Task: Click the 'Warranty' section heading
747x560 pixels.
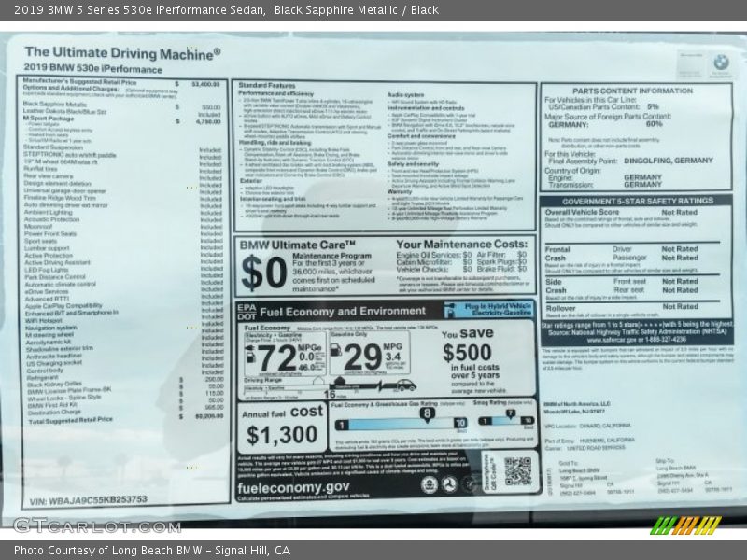Action: click(400, 191)
